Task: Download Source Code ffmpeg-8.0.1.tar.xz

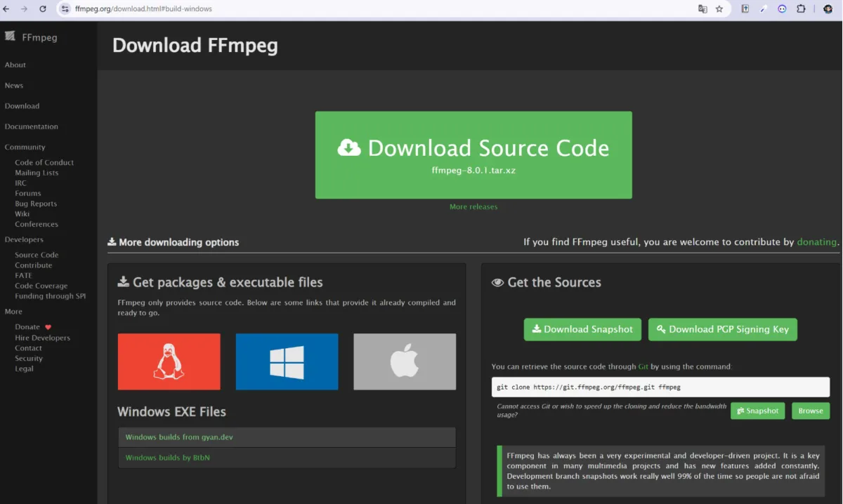Action: tap(473, 155)
